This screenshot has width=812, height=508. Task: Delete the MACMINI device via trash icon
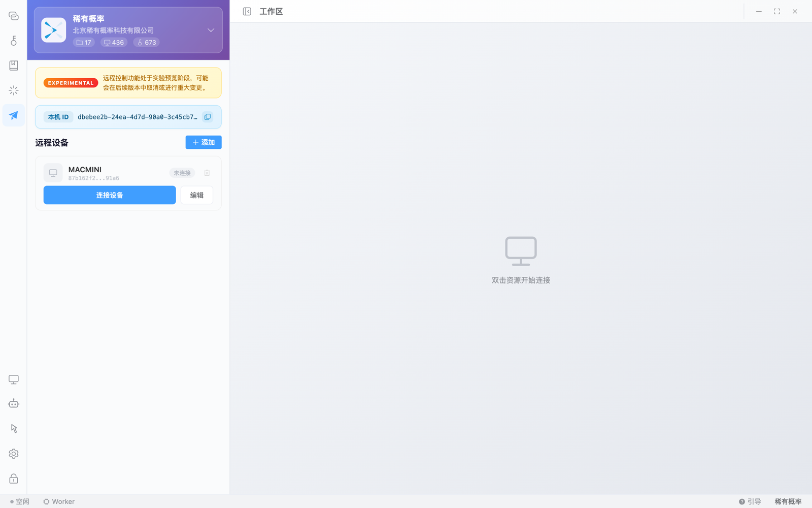point(207,173)
